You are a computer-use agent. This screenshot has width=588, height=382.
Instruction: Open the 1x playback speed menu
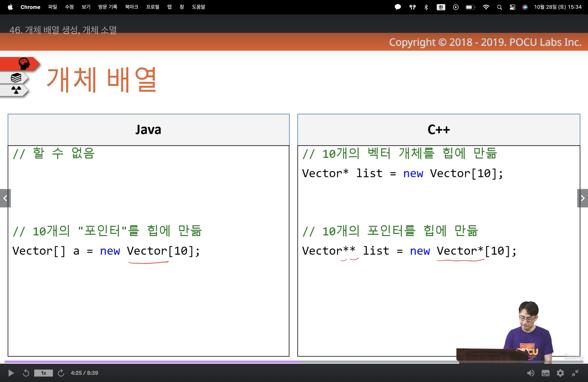pos(44,373)
